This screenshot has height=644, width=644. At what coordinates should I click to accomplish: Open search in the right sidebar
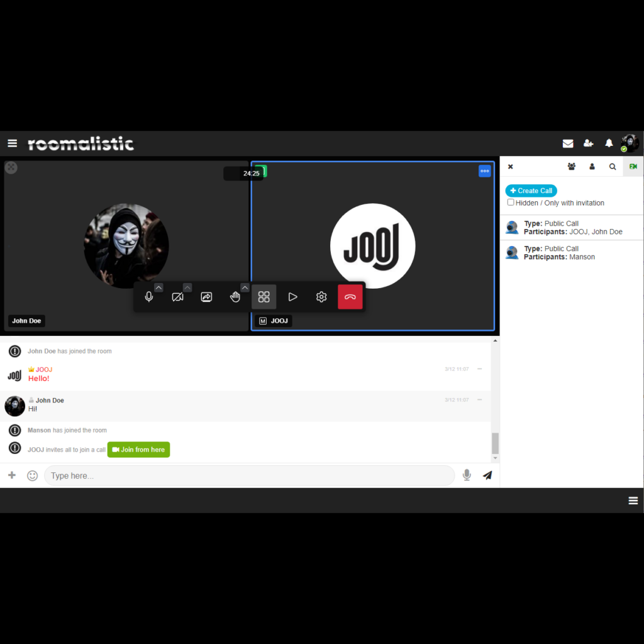point(613,166)
